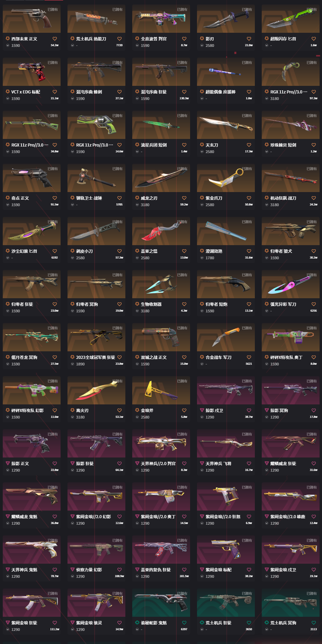Open the VCT x EDG 标配 pistol thumbnail

point(32,72)
